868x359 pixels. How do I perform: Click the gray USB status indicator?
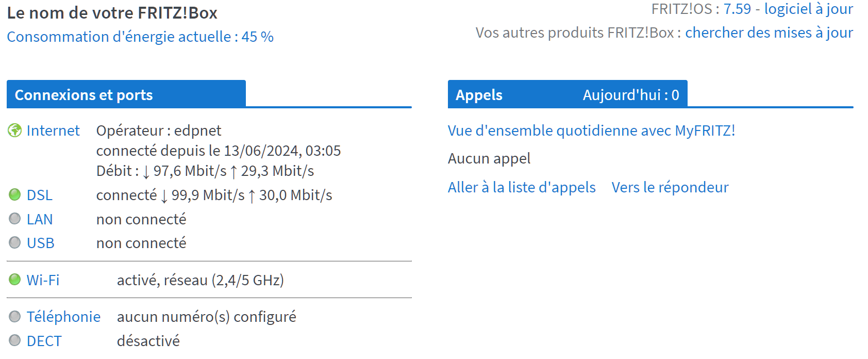(x=15, y=242)
